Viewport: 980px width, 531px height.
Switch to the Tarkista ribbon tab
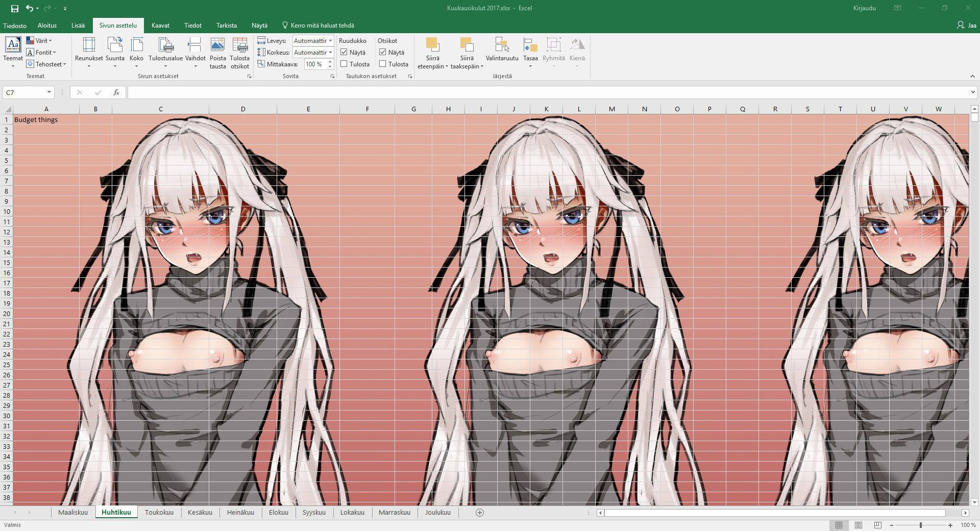[x=227, y=26]
